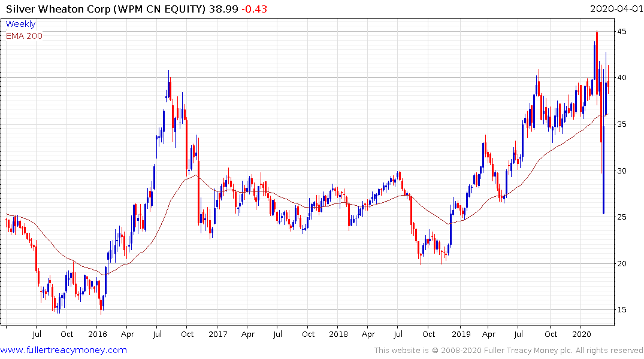Screen dimensions: 644x359
Task: Click the 2020 year label on time axis
Action: coord(582,334)
